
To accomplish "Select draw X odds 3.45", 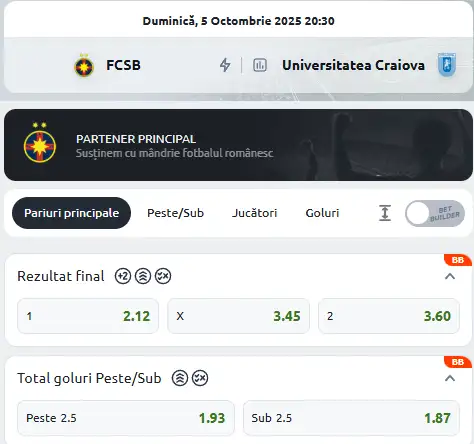I will [238, 316].
